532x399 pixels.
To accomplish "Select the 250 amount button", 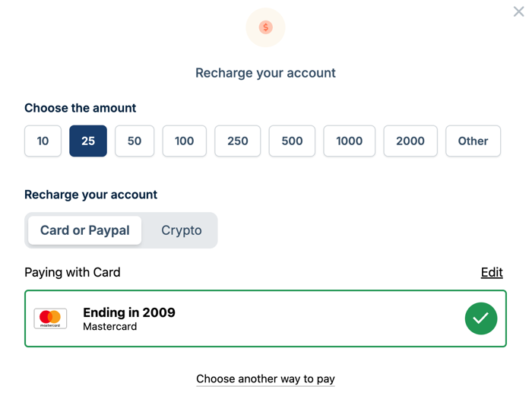I will click(238, 141).
